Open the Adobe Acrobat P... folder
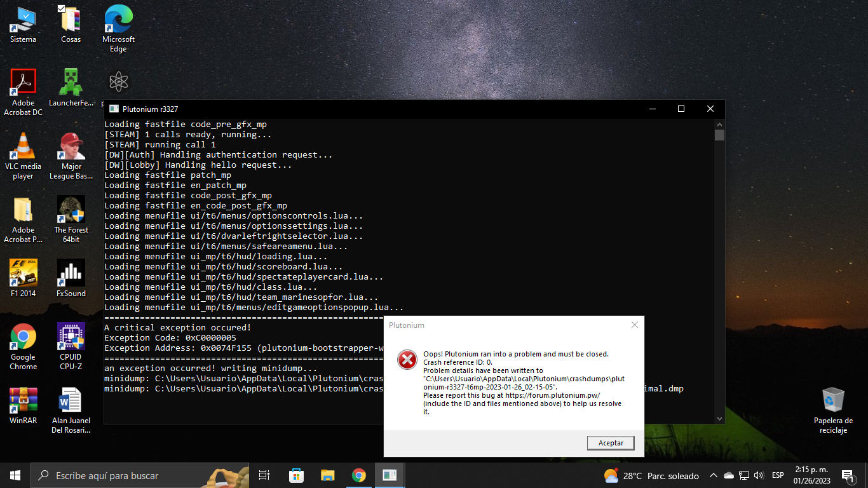 pyautogui.click(x=24, y=220)
